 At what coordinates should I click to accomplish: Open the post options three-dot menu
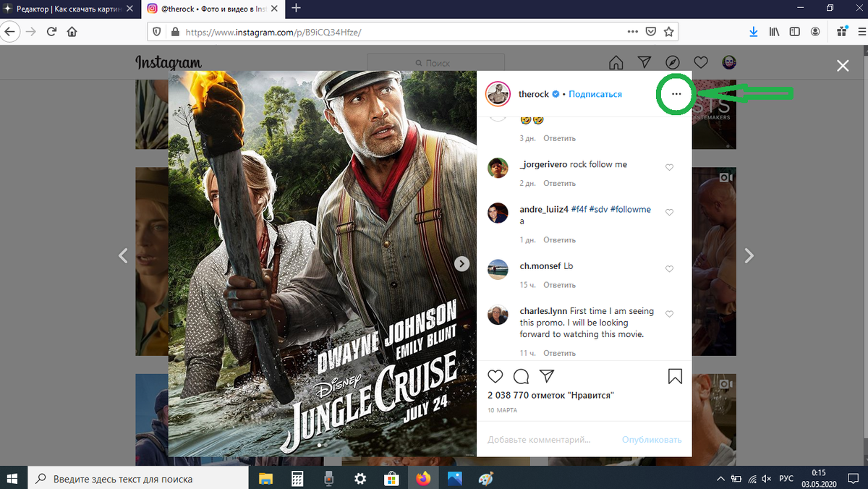point(676,94)
